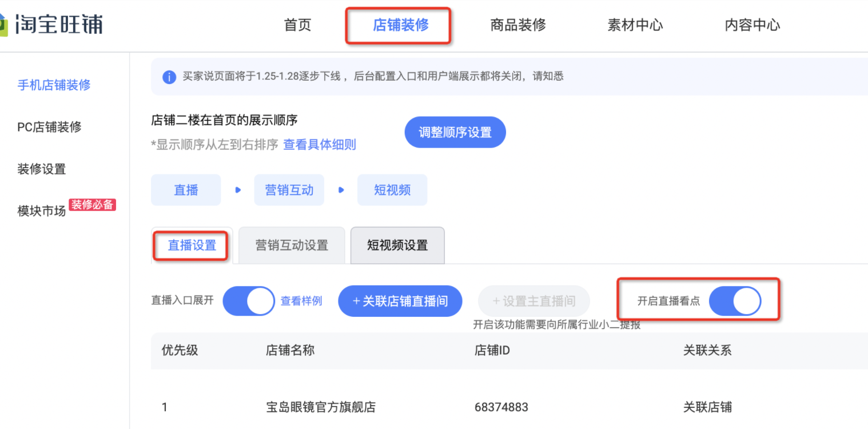Toggle the 开启直播看点 switch
This screenshot has width=868, height=429.
coord(735,301)
